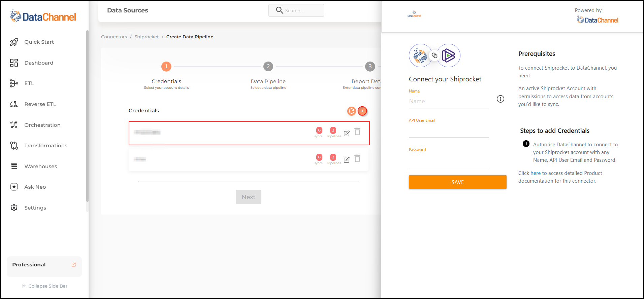Viewport: 644px width, 299px height.
Task: Click the Professional plan card
Action: point(44,266)
